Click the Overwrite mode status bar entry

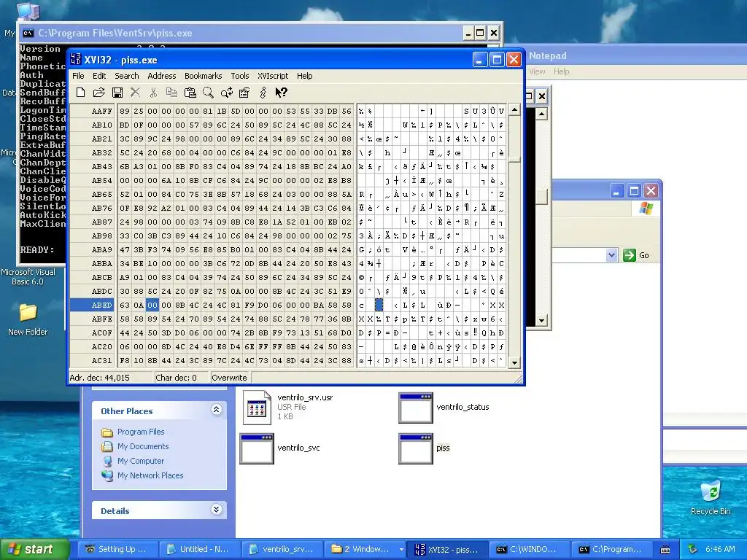pos(229,378)
